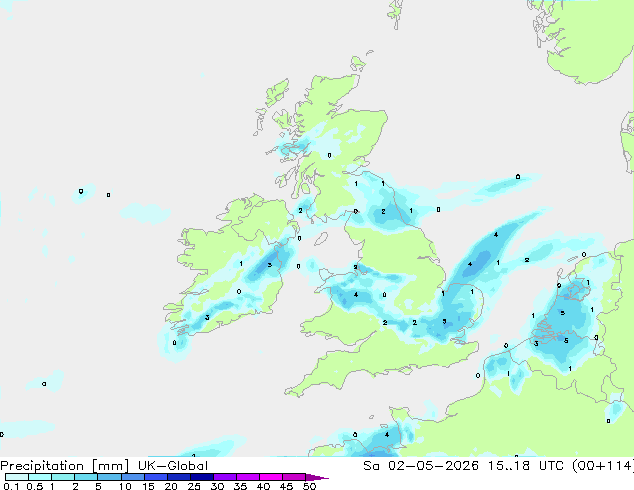634x490 pixels.
Task: Select the 5–10 mm light blue legend swatch
Action: [x=109, y=477]
